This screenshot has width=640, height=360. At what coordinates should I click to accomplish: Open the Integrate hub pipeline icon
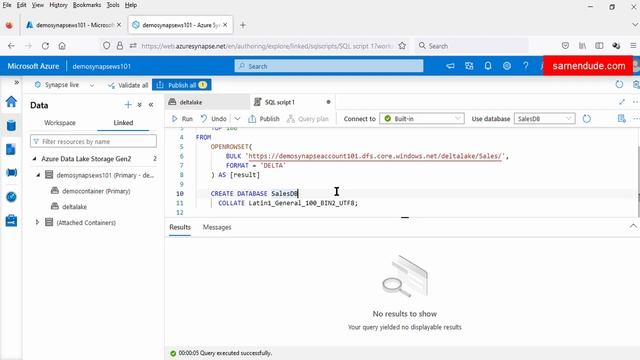(x=11, y=173)
